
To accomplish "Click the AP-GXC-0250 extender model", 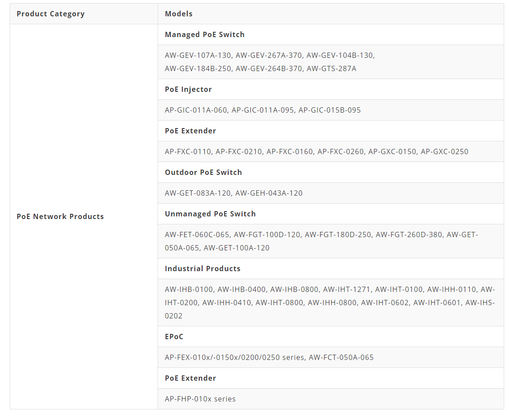I will [444, 151].
